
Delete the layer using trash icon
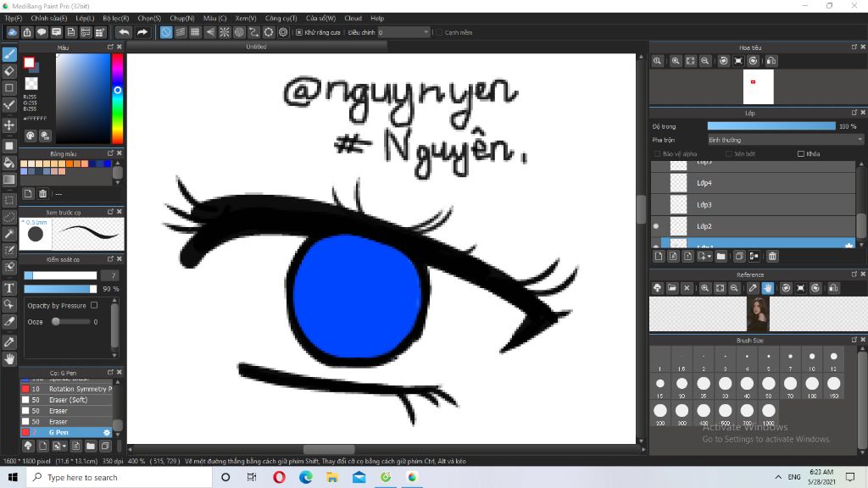point(772,256)
